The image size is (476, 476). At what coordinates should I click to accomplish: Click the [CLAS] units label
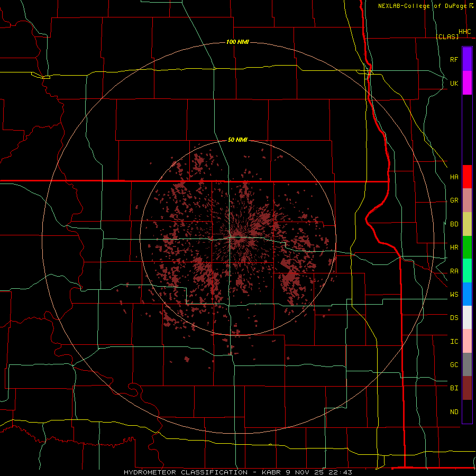click(x=447, y=36)
